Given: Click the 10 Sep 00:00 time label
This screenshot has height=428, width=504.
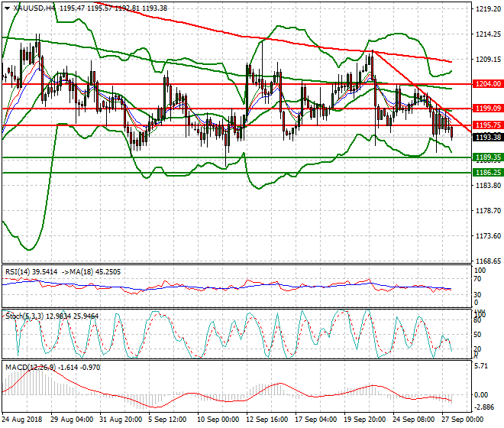Looking at the screenshot, I should pos(218,420).
